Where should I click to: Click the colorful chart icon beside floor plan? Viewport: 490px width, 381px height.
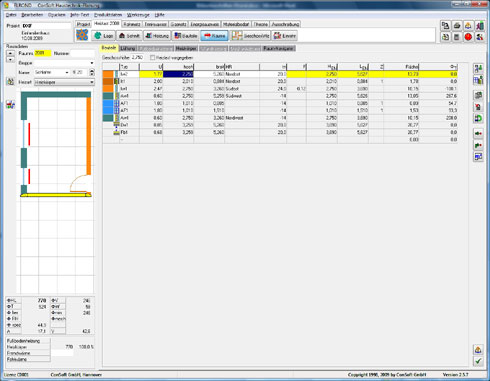[x=10, y=104]
